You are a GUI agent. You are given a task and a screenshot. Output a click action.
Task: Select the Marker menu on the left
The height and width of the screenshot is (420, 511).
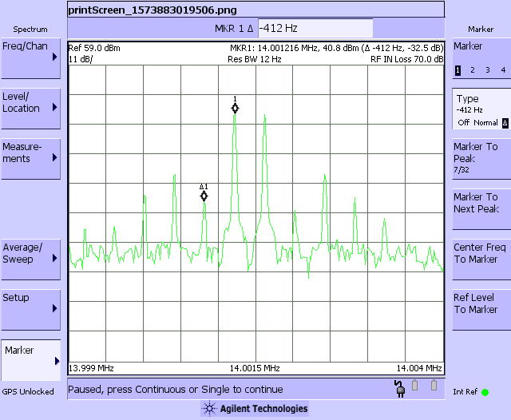(x=31, y=360)
